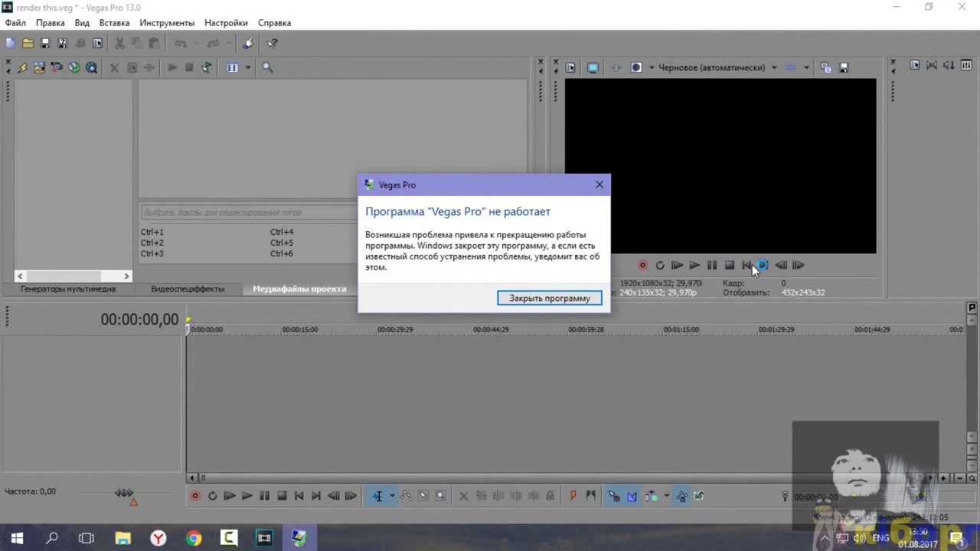Click the interactive tutorials icon

point(248,44)
